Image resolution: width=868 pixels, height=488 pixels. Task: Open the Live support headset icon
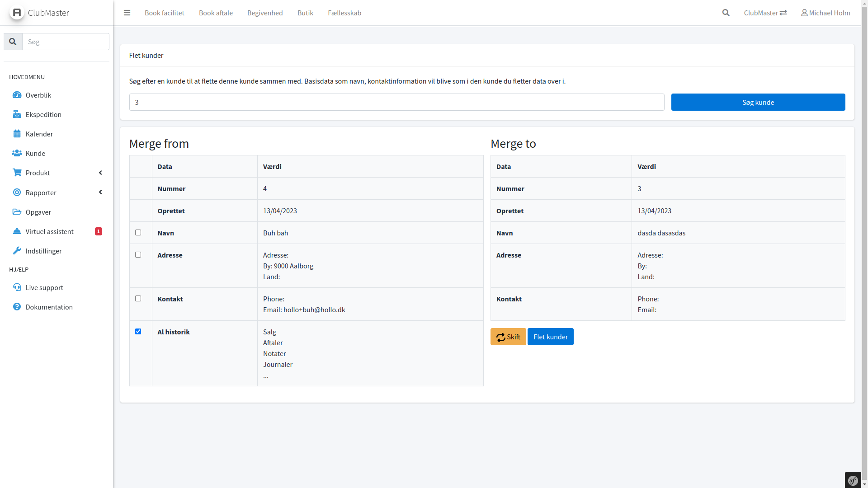[x=17, y=287]
